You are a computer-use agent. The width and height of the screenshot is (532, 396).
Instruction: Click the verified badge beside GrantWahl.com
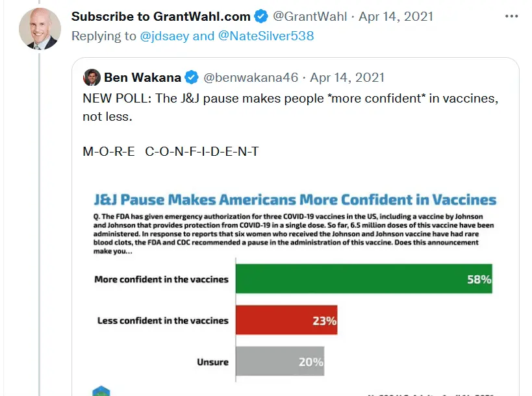(261, 16)
